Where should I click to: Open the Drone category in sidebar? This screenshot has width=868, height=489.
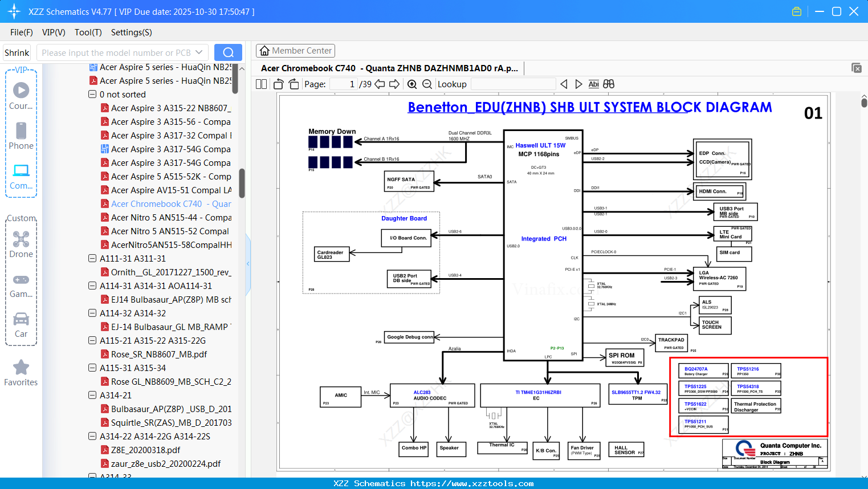21,244
